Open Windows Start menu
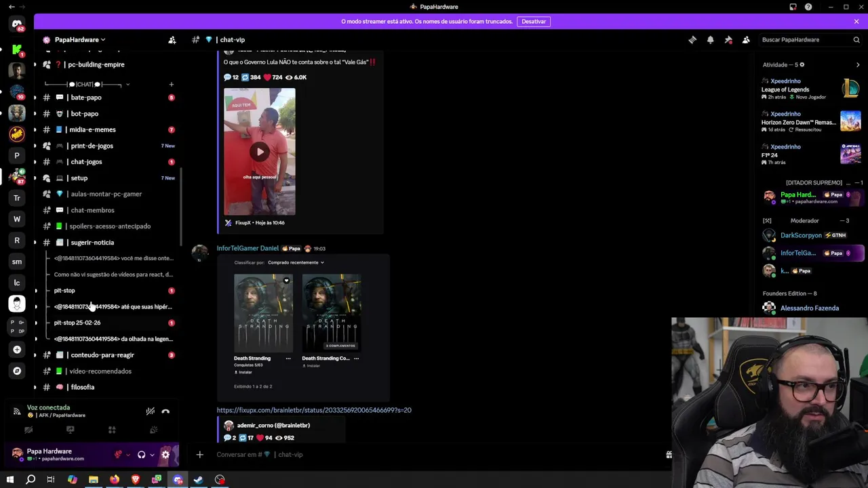The height and width of the screenshot is (488, 868). tap(9, 480)
